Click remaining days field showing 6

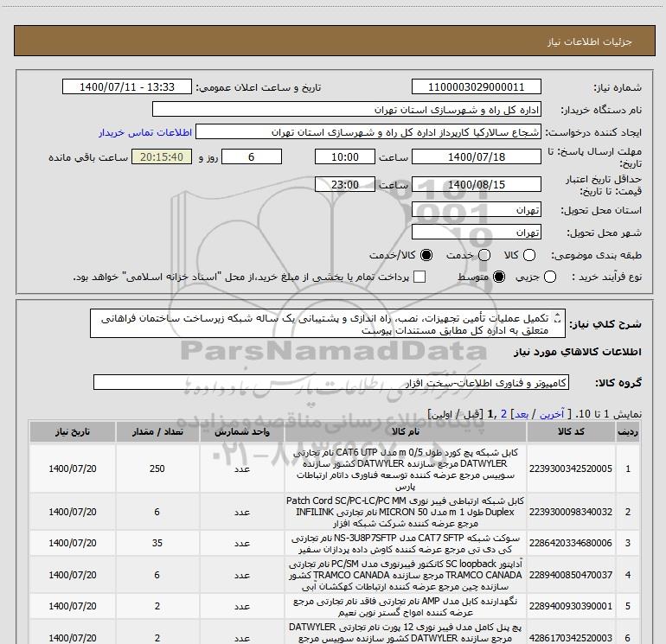(x=252, y=156)
